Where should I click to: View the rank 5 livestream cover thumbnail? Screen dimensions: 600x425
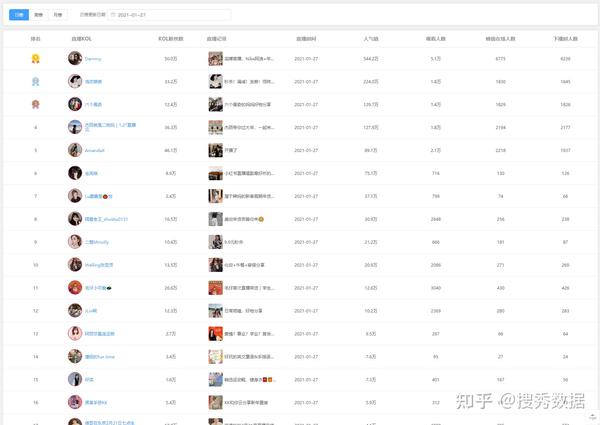click(x=215, y=150)
